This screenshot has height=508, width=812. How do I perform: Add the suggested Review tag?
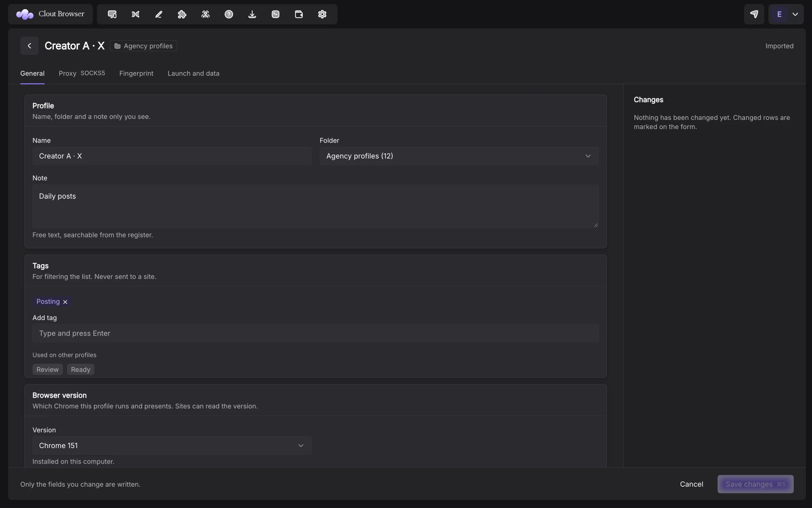pyautogui.click(x=47, y=369)
